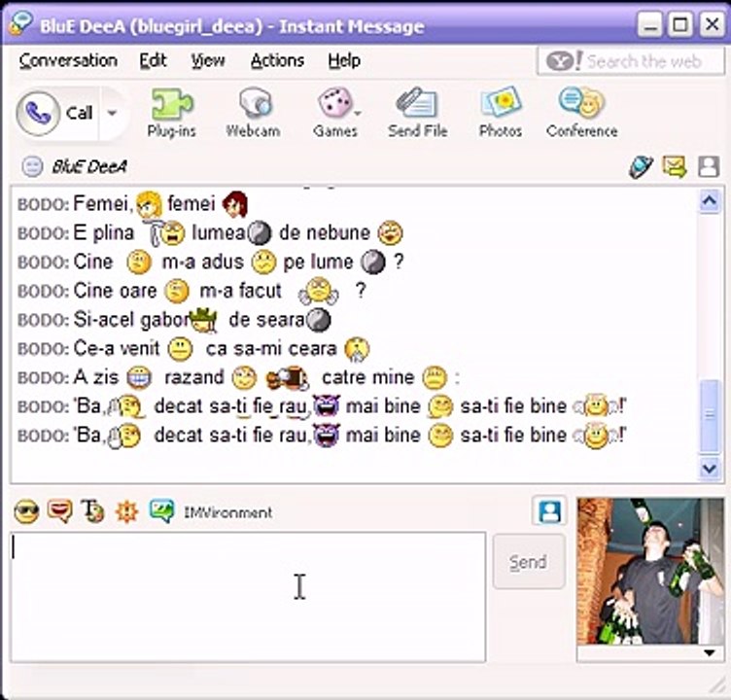
Task: Click the chat scrollbar down arrow
Action: pyautogui.click(x=709, y=468)
